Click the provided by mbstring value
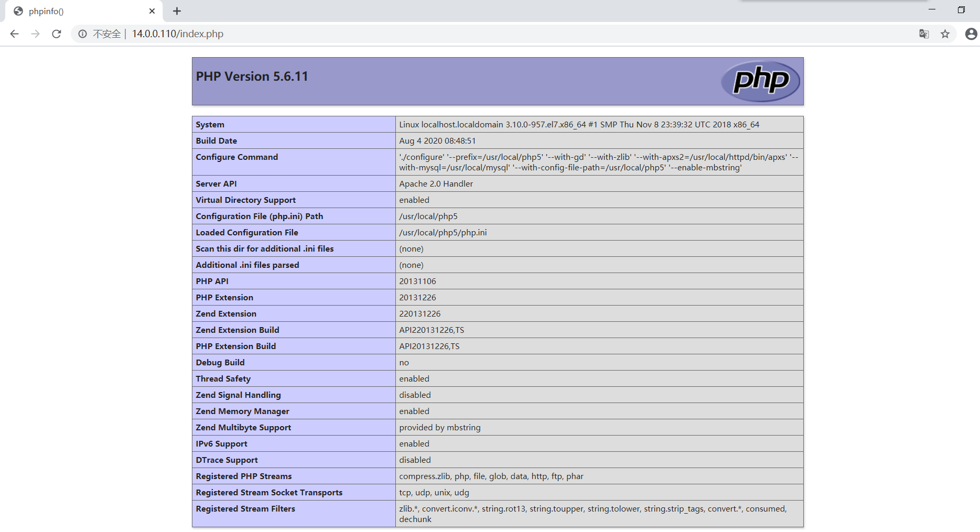 440,428
